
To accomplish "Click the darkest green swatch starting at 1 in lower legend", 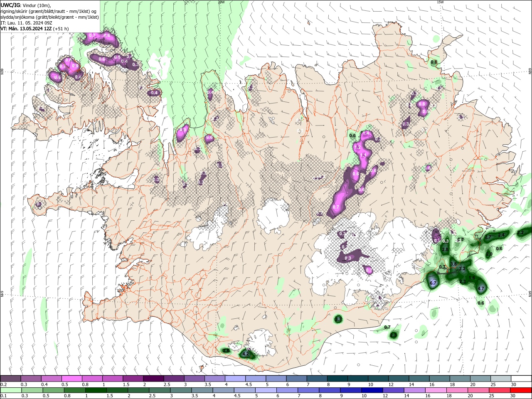I will (x=96, y=390).
